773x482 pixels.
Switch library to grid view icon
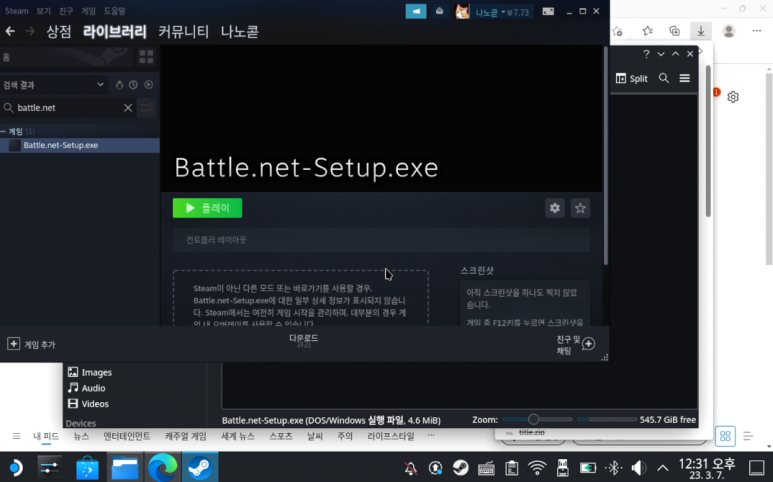pyautogui.click(x=146, y=57)
